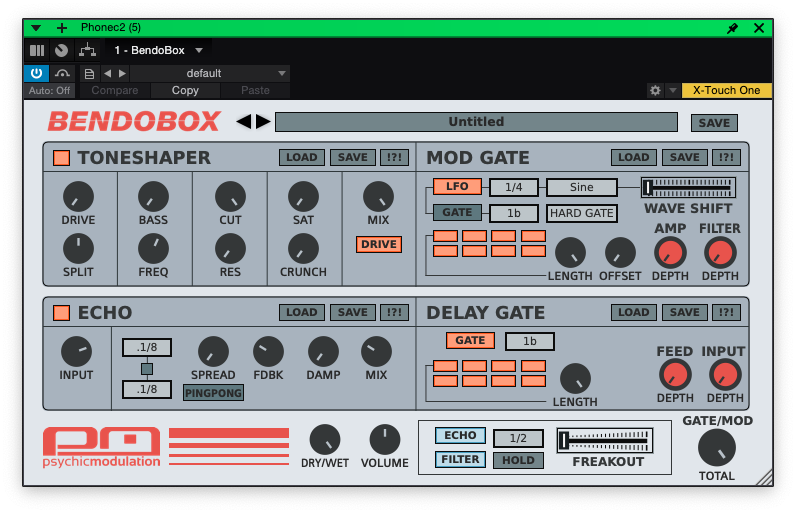This screenshot has height=513, width=796.
Task: Click the Paste button
Action: tap(255, 90)
